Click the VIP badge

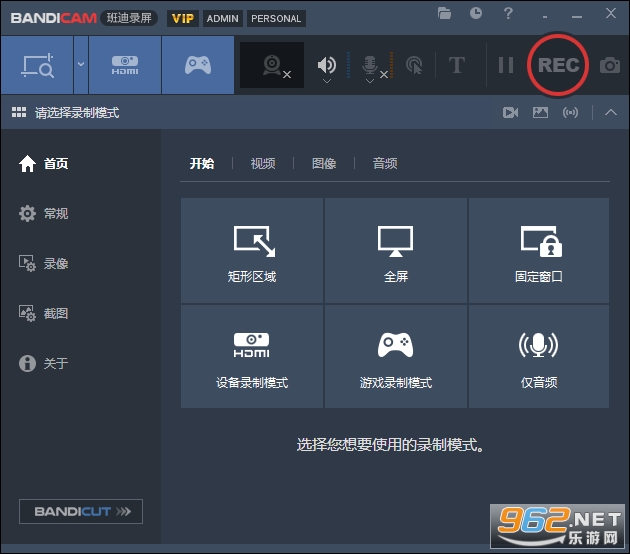coord(183,18)
